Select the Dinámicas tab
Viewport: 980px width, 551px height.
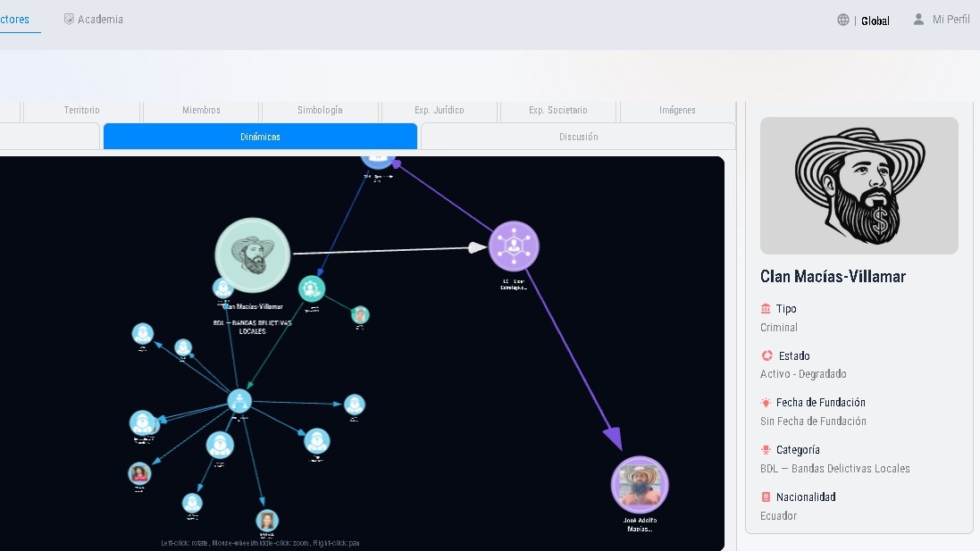pyautogui.click(x=260, y=137)
